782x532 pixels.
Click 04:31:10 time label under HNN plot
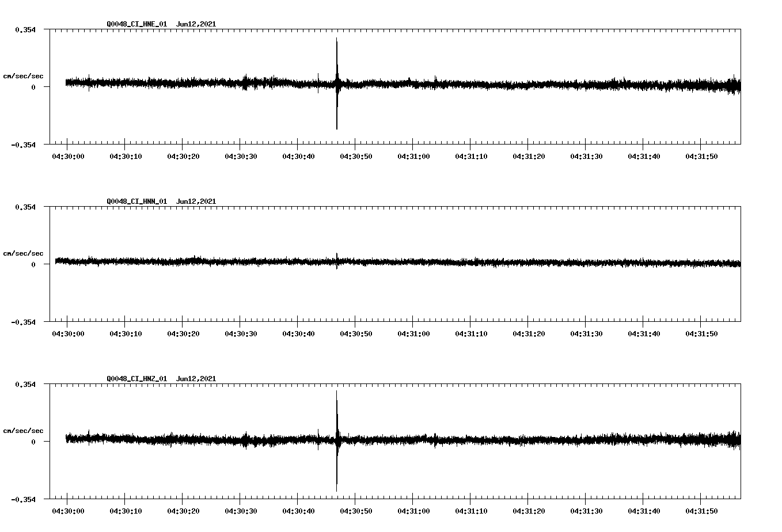point(471,334)
